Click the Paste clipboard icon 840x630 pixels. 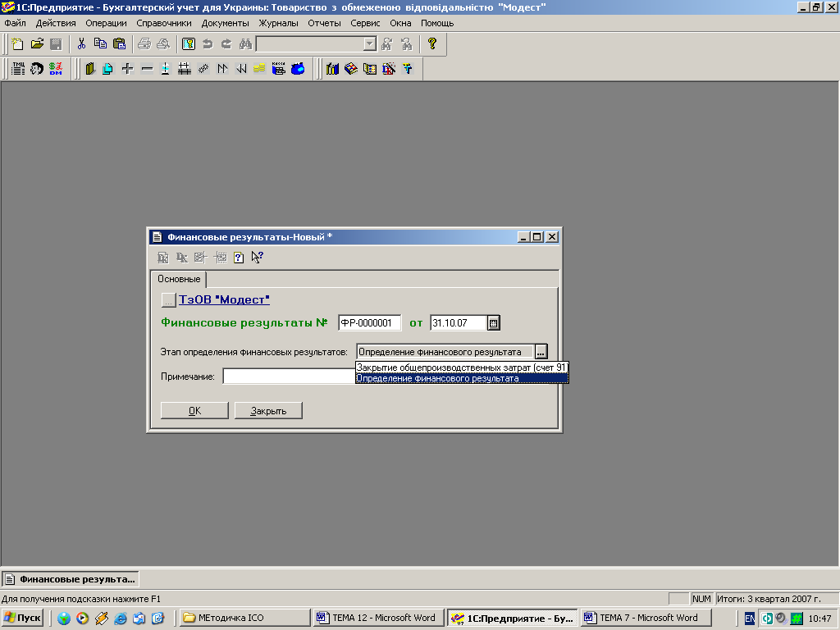(x=120, y=44)
